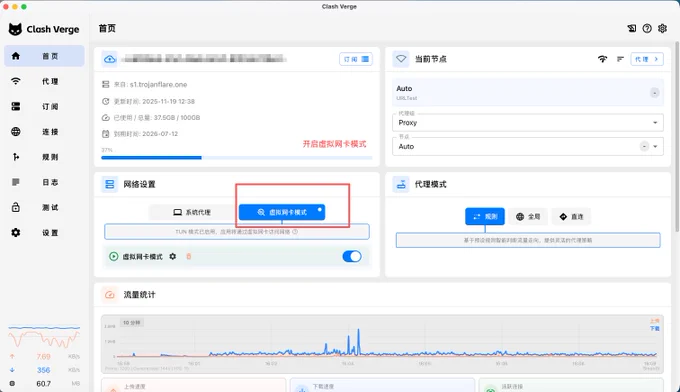Select the 虚拟网卡模式 TUN tab
Screen dimensions: 680x392
tap(282, 212)
